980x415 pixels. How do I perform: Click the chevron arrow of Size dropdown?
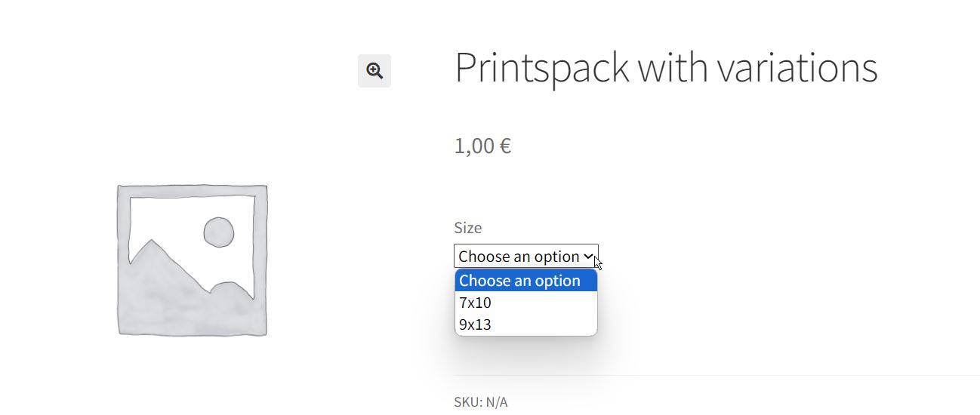[x=588, y=257]
